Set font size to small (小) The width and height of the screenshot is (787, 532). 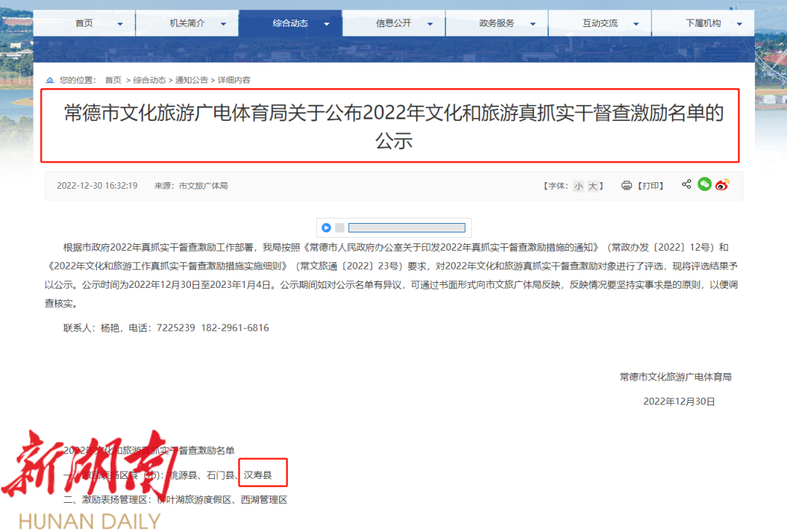(x=578, y=186)
